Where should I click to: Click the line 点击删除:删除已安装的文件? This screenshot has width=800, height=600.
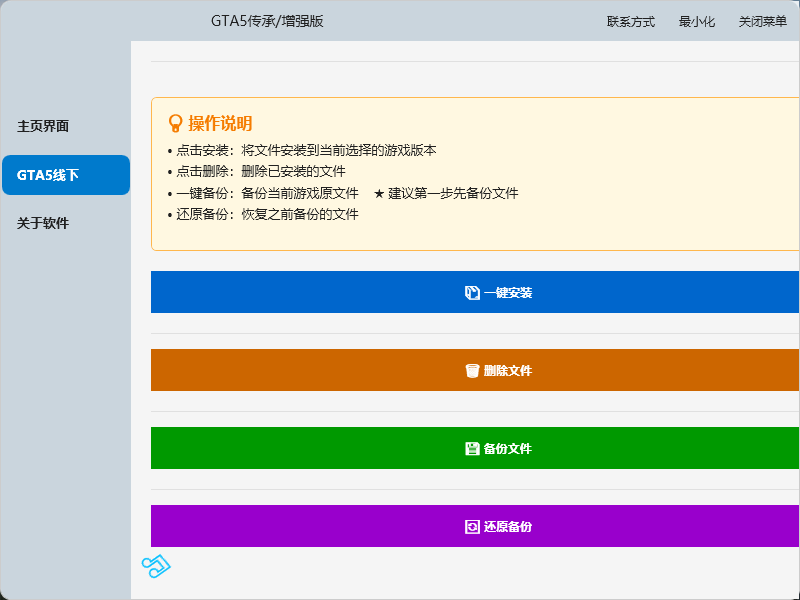(256, 171)
